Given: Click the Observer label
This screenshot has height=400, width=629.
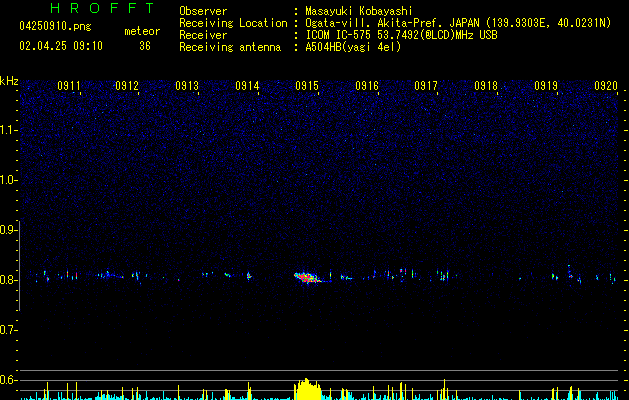Looking at the screenshot, I should tap(203, 11).
